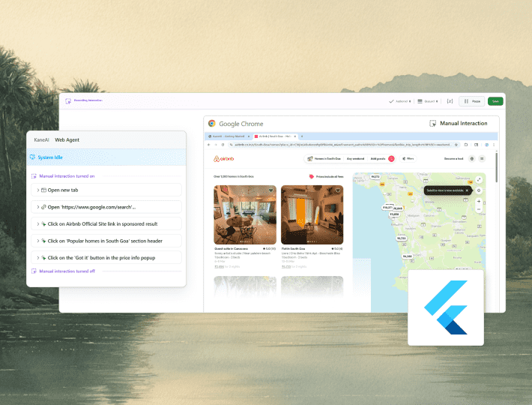Expand the 'Got it' button step

point(106,258)
